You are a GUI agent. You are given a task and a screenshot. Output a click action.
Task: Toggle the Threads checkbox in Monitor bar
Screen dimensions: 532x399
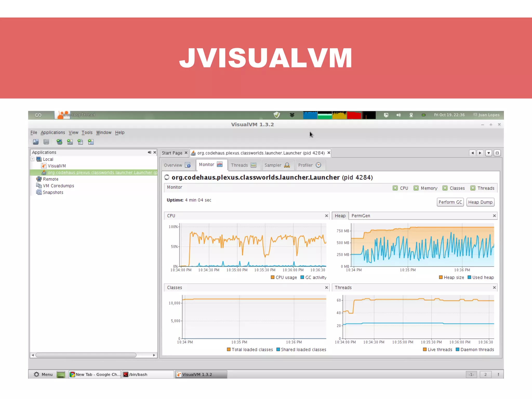pyautogui.click(x=473, y=188)
